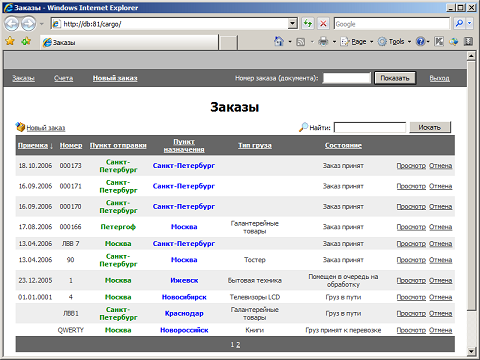Click the Выход logout link

coord(439,78)
